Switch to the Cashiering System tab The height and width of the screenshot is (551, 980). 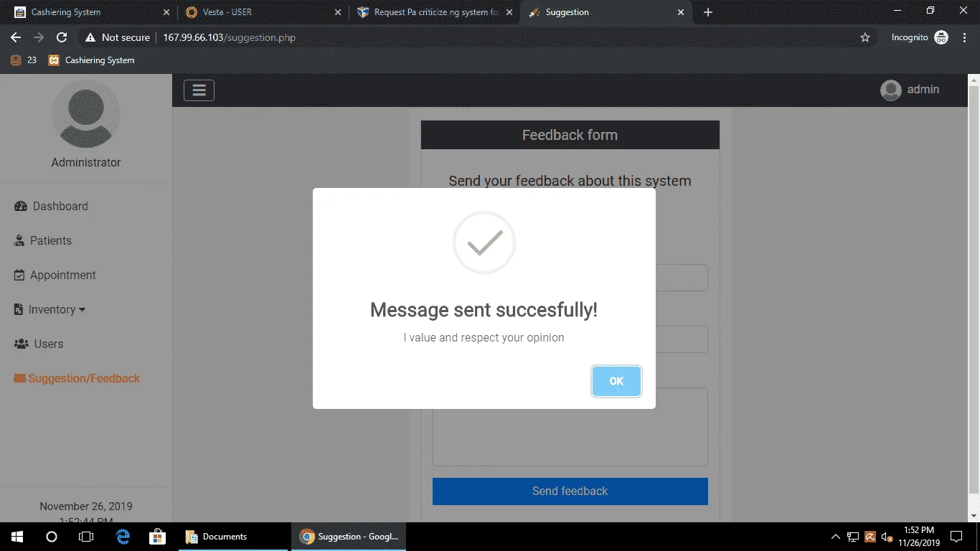(x=91, y=12)
